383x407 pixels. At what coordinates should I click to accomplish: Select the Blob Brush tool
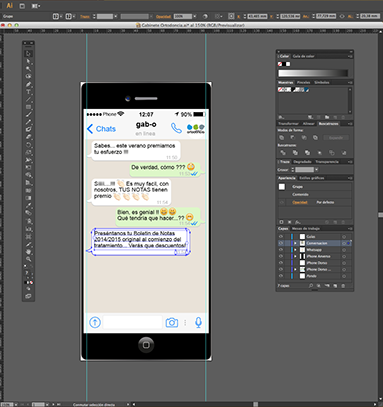point(28,129)
